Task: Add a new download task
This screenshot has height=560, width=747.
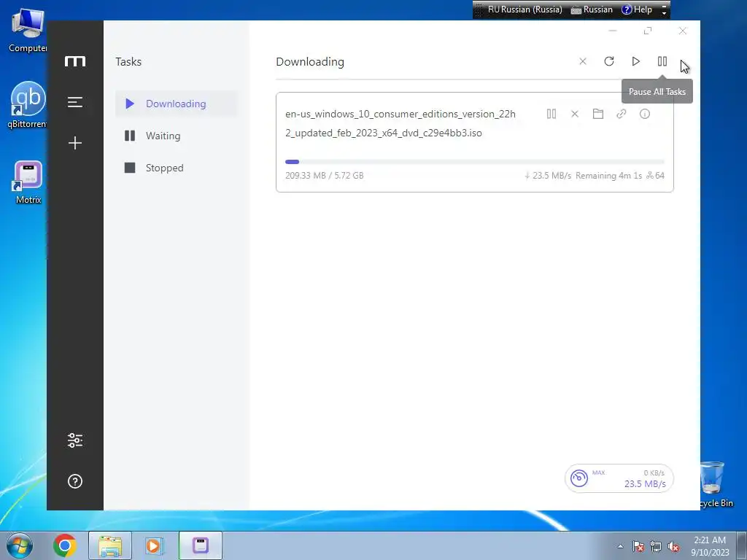Action: [x=75, y=143]
